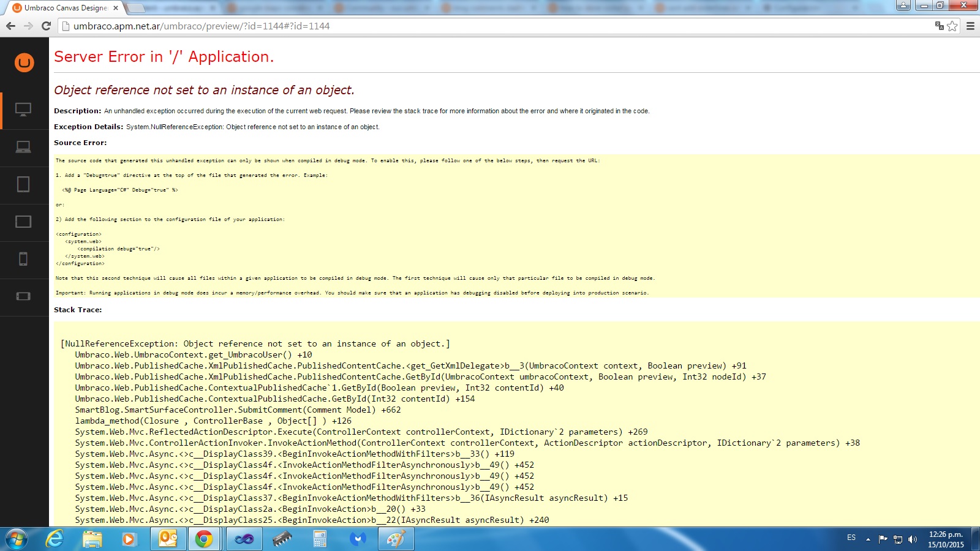Click the 'UmbracoContext.get_UmbracoUser() +10' line
This screenshot has height=551, width=980.
(194, 355)
